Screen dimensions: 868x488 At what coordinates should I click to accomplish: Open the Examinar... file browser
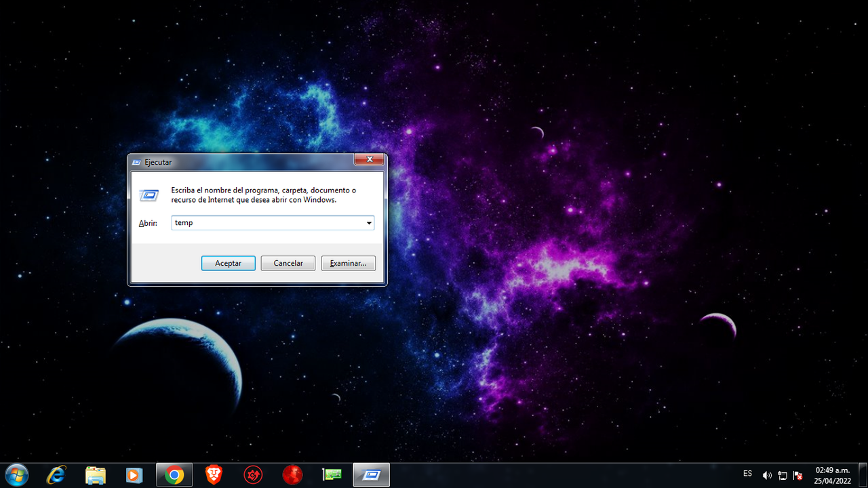[348, 263]
